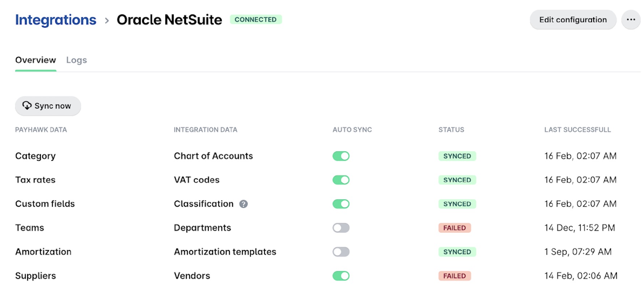Click the 14 Dec, 11:52 PM timestamp

[x=580, y=228]
